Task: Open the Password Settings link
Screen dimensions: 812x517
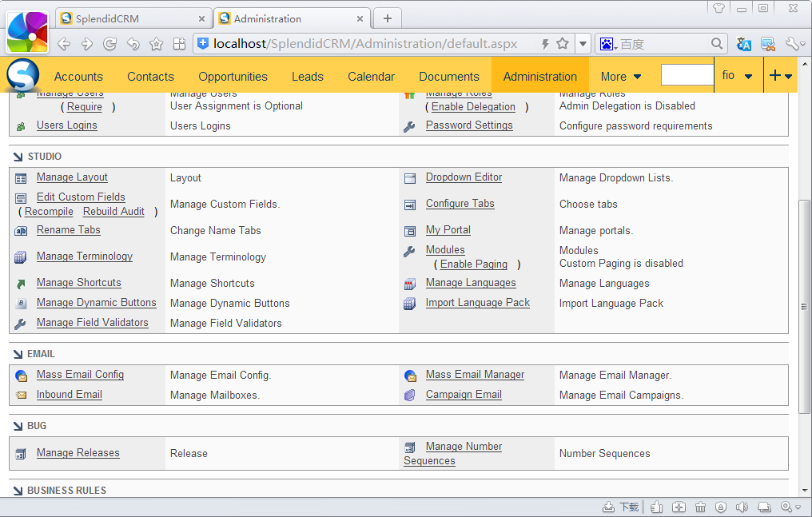Action: [x=469, y=125]
